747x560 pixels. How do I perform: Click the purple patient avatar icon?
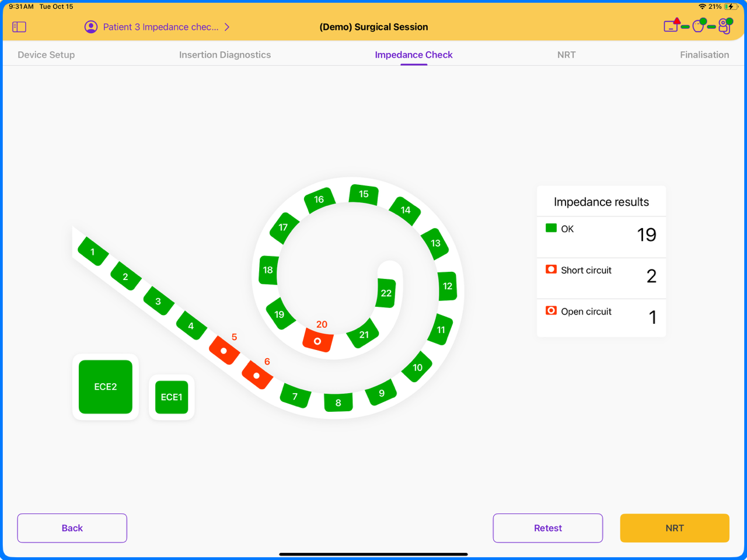pyautogui.click(x=91, y=27)
